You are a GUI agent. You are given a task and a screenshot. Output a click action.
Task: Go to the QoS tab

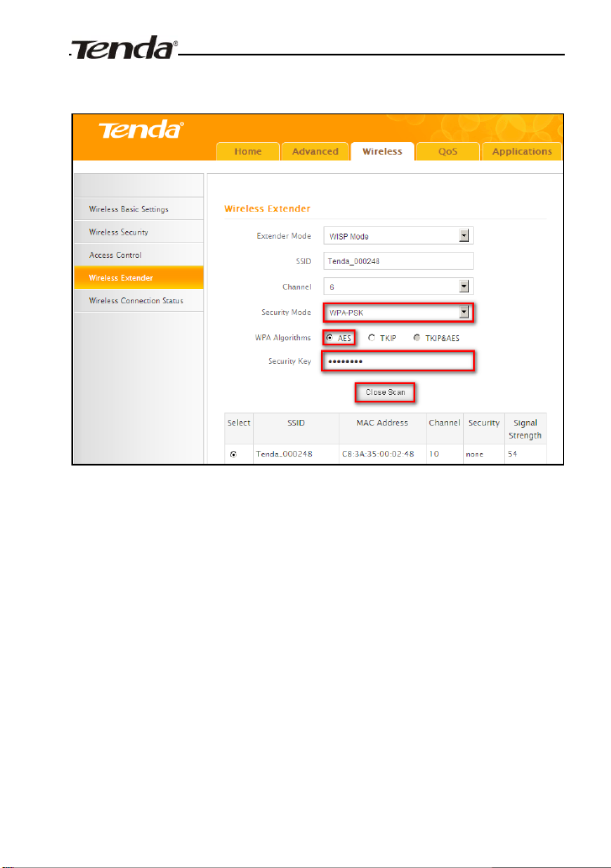(448, 151)
